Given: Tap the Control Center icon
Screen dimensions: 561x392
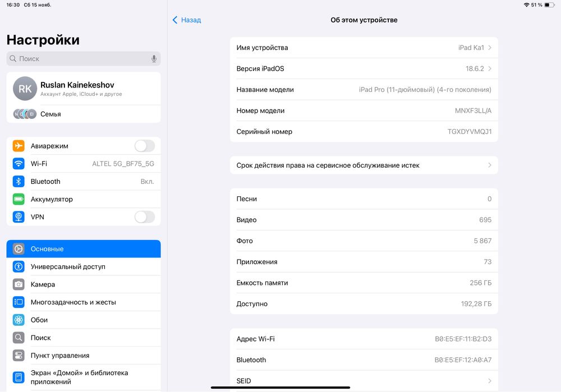Looking at the screenshot, I should [x=19, y=356].
